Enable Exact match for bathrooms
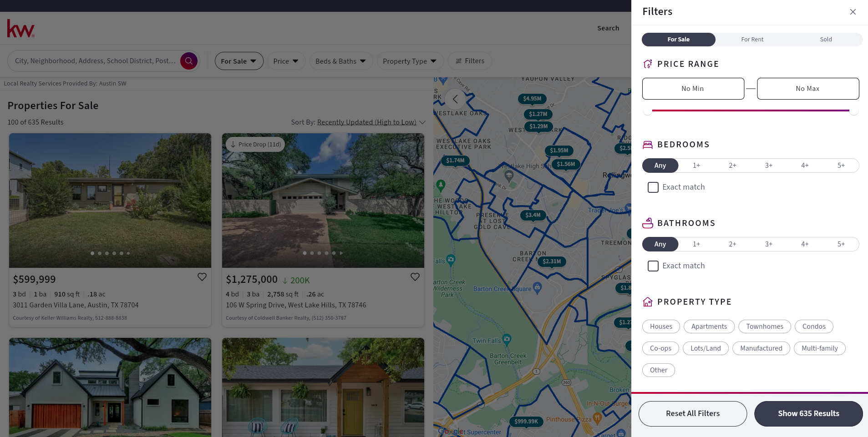The width and height of the screenshot is (868, 437). (653, 266)
